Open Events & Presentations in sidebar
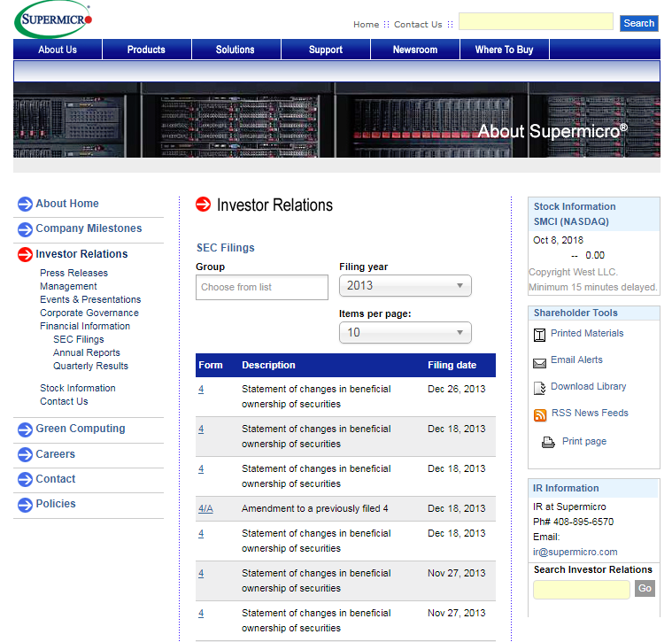Screen dimensions: 672x642 (x=90, y=299)
